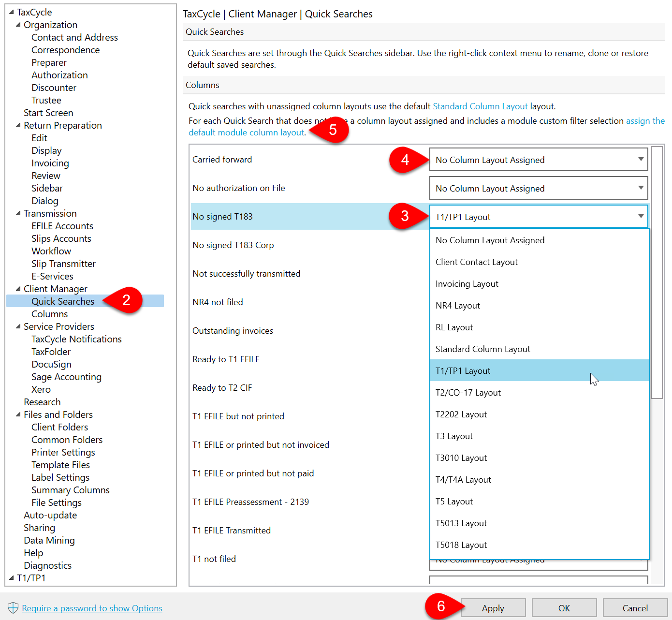Viewport: 672px width, 620px height.
Task: Open the No authorization on File layout dropdown
Action: point(539,188)
